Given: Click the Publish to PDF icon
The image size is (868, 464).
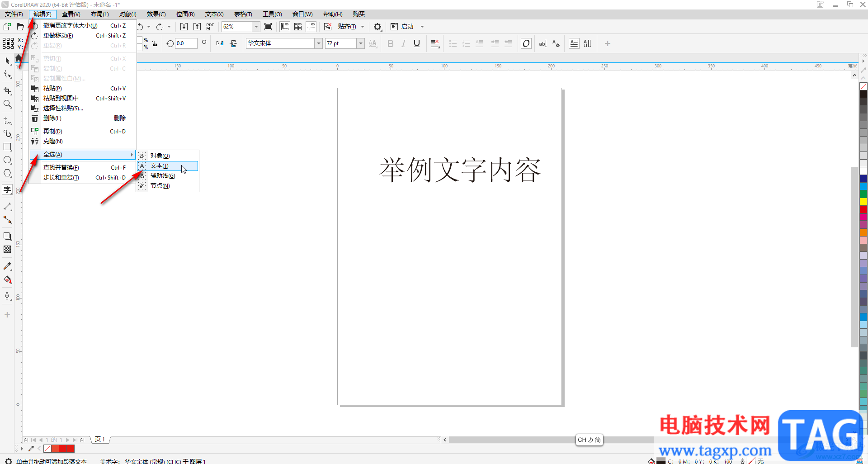Looking at the screenshot, I should (x=210, y=27).
